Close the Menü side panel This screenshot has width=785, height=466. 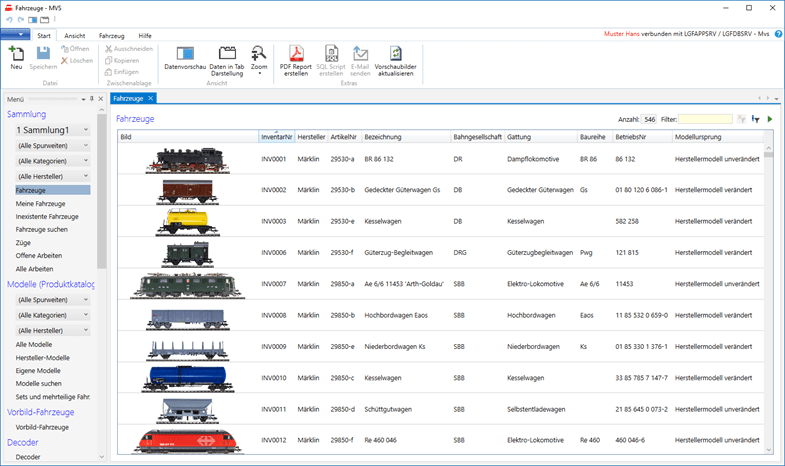pos(100,99)
